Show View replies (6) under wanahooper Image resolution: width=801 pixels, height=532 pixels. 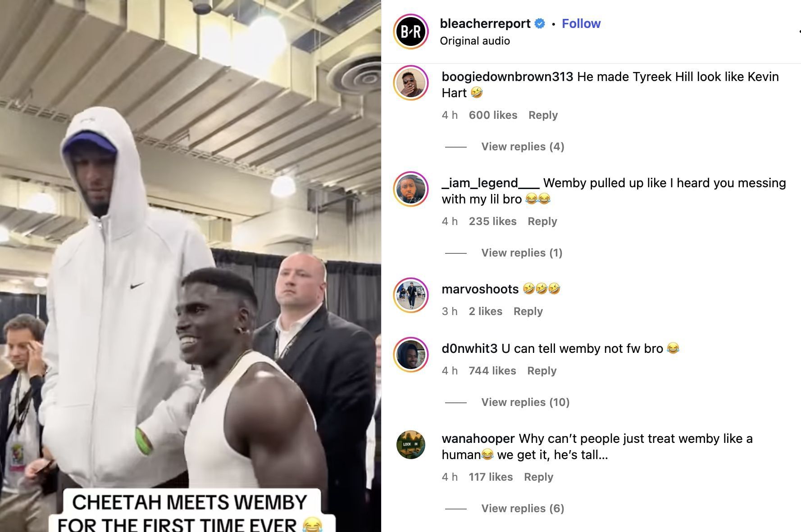[523, 509]
